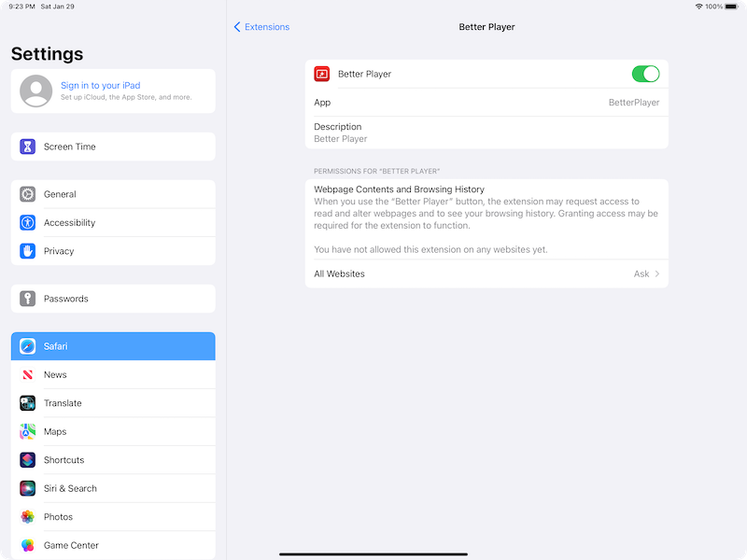Open Screen Time hourglass icon
The height and width of the screenshot is (560, 747).
[28, 147]
